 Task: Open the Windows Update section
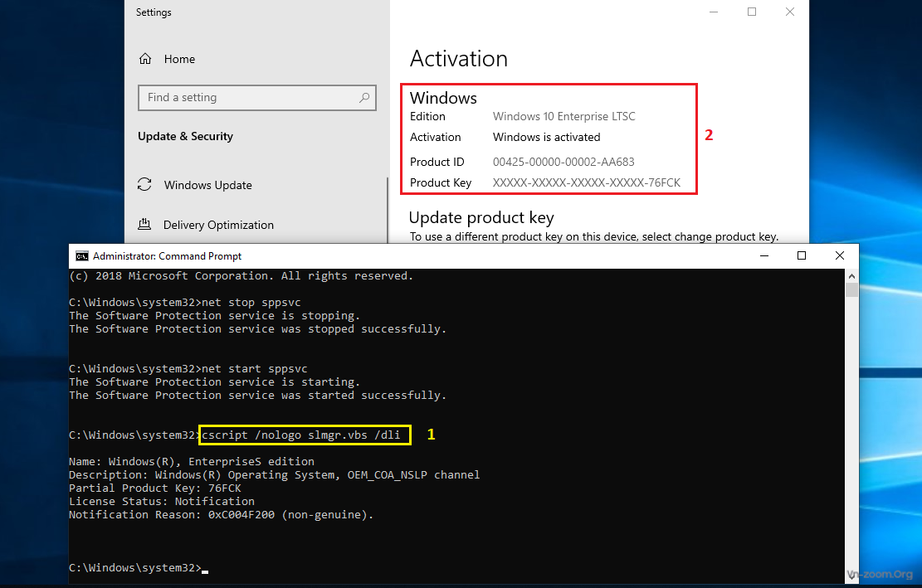[x=208, y=185]
